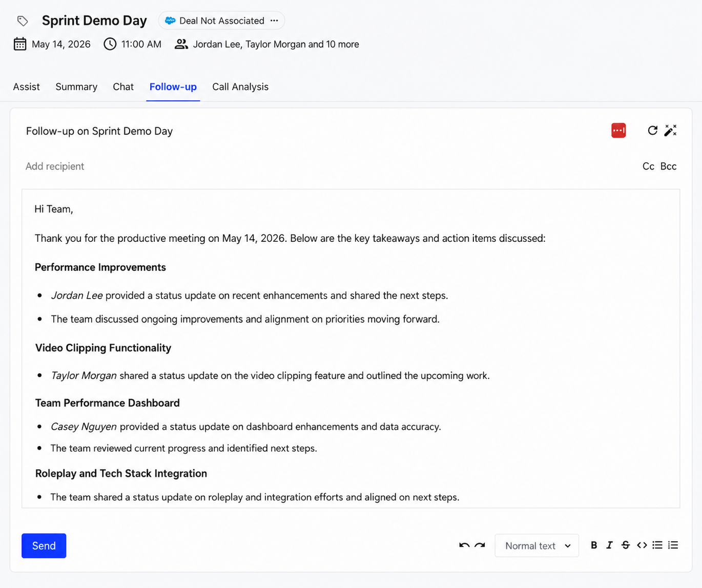Apply bulleted list formatting
The width and height of the screenshot is (702, 588).
pos(657,545)
